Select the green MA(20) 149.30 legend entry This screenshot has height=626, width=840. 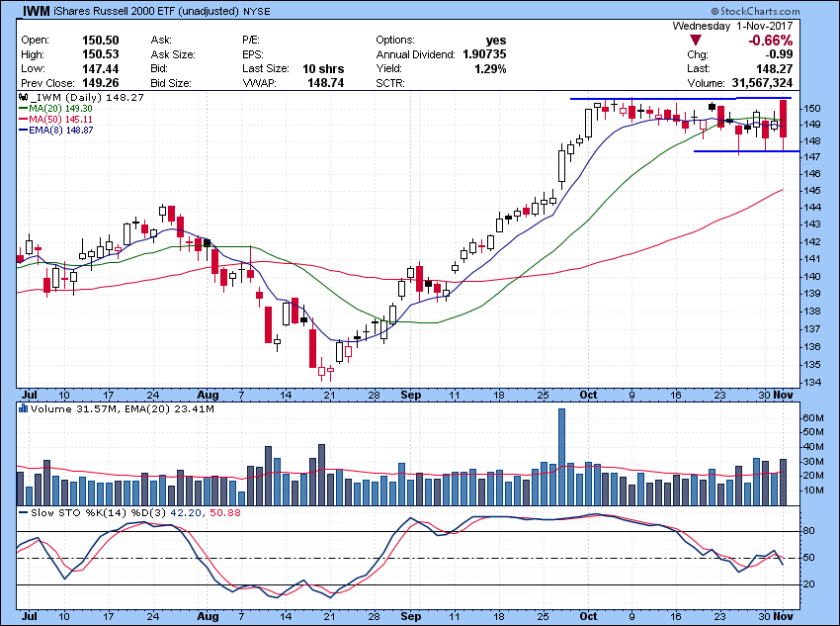click(55, 108)
